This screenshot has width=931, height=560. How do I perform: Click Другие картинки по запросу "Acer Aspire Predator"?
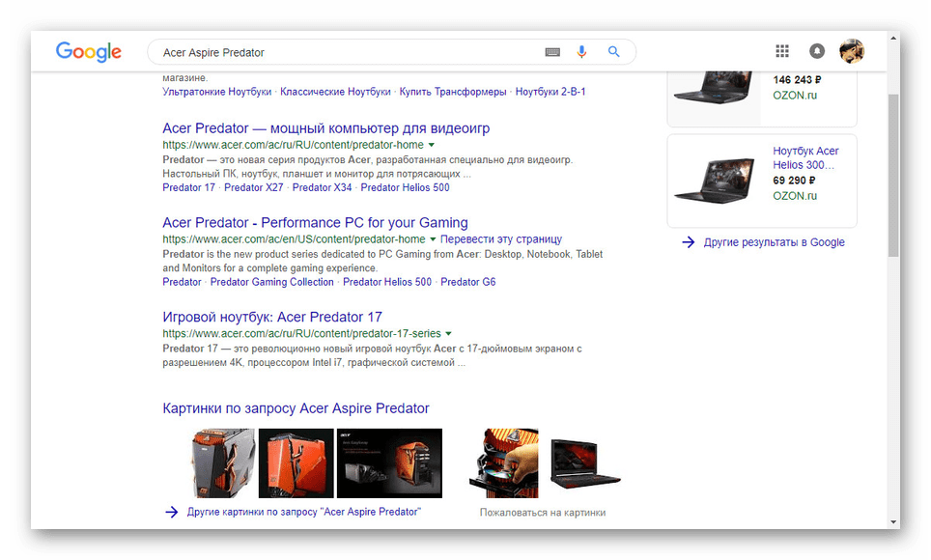click(x=304, y=512)
